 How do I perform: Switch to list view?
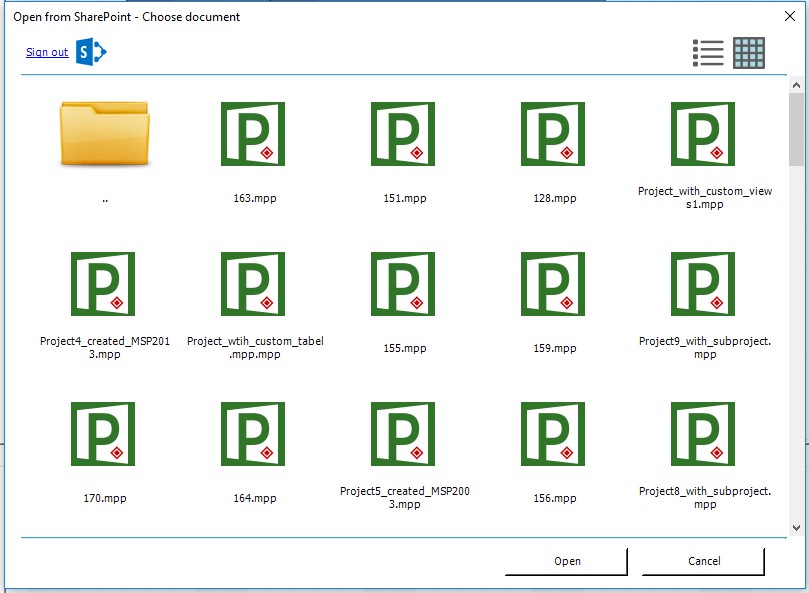click(x=708, y=53)
